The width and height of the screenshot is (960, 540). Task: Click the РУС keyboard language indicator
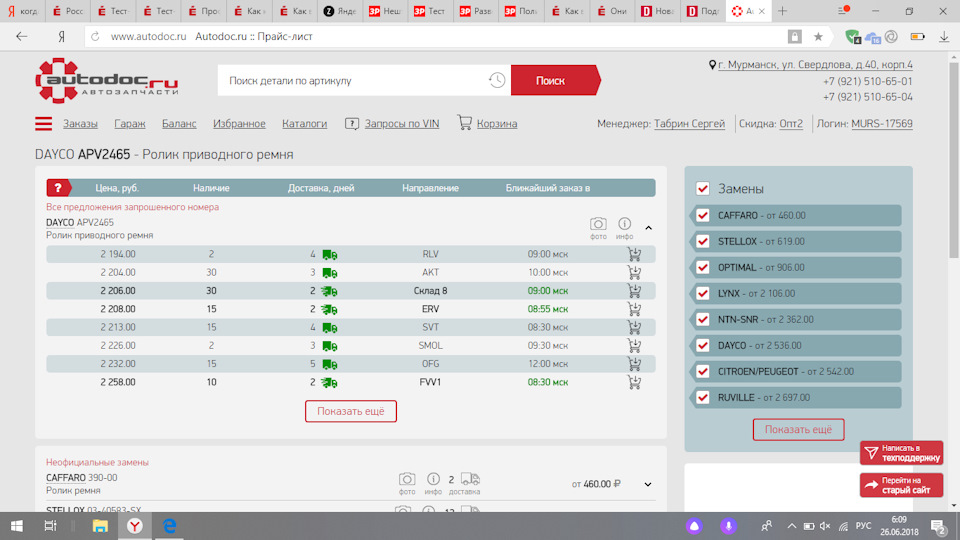click(x=863, y=526)
